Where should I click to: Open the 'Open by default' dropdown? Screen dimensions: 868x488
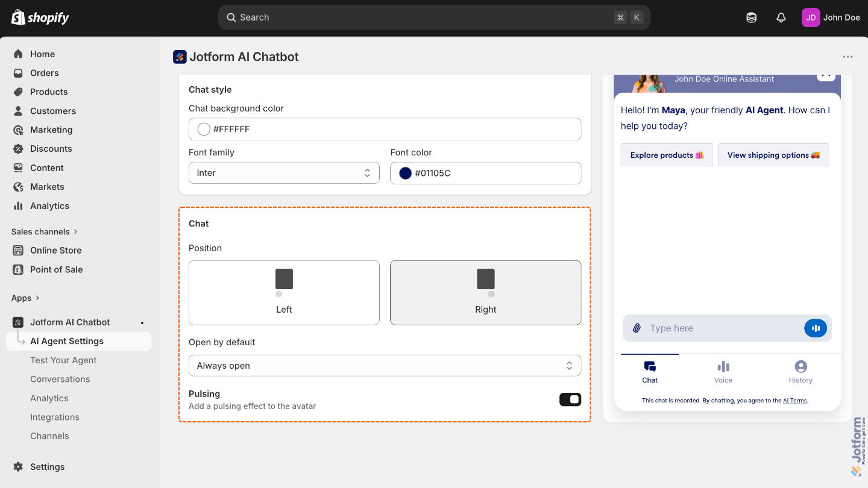pos(385,365)
